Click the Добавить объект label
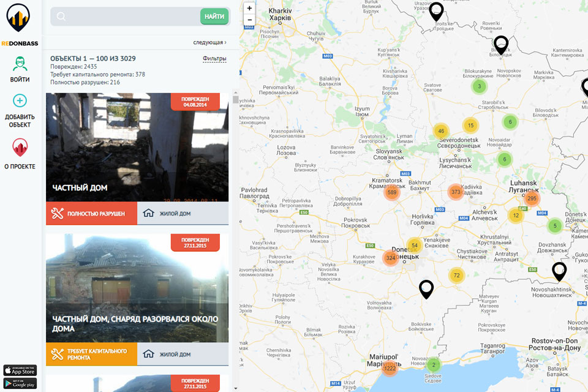The height and width of the screenshot is (392, 588). pos(20,121)
